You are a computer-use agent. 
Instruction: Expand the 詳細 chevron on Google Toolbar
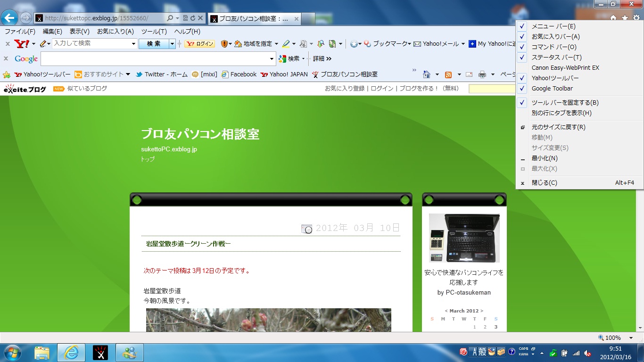[329, 59]
